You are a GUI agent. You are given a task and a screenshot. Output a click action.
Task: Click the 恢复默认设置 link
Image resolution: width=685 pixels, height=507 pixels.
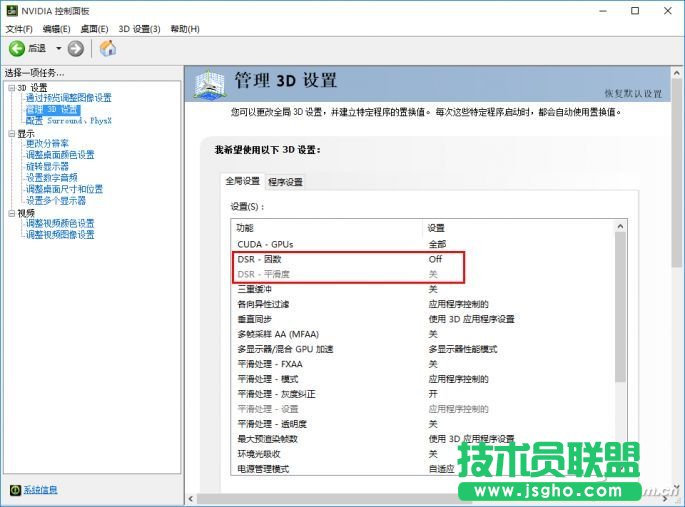(633, 94)
